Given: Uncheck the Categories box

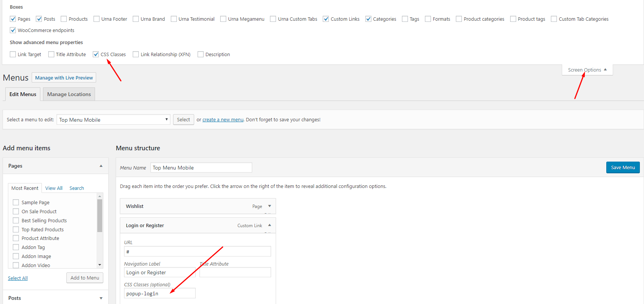Looking at the screenshot, I should [x=368, y=19].
